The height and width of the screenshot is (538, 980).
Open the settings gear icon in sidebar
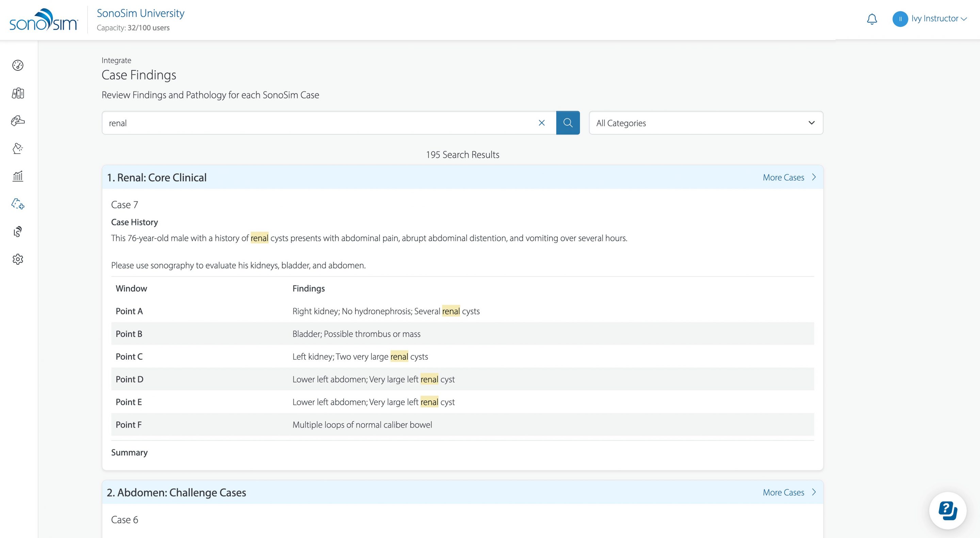[x=18, y=259]
